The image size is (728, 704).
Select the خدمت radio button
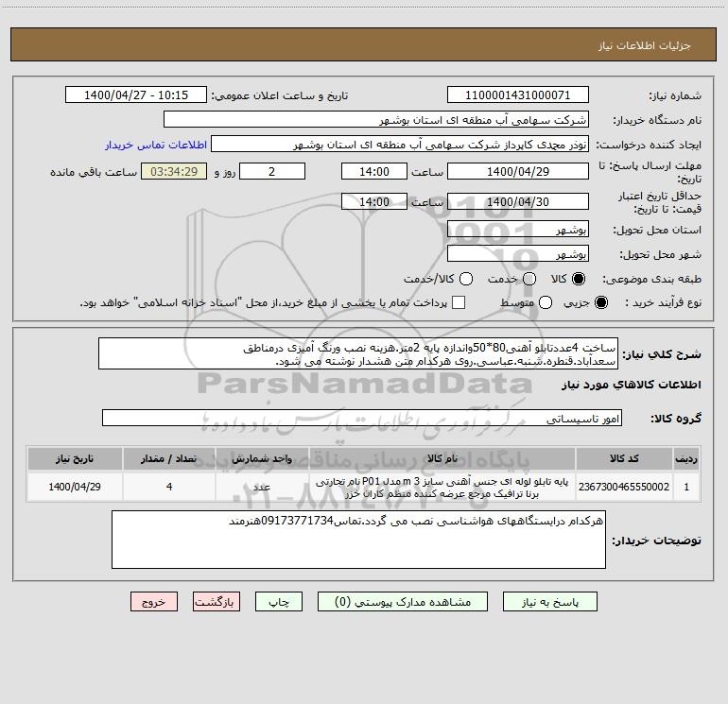[x=529, y=279]
